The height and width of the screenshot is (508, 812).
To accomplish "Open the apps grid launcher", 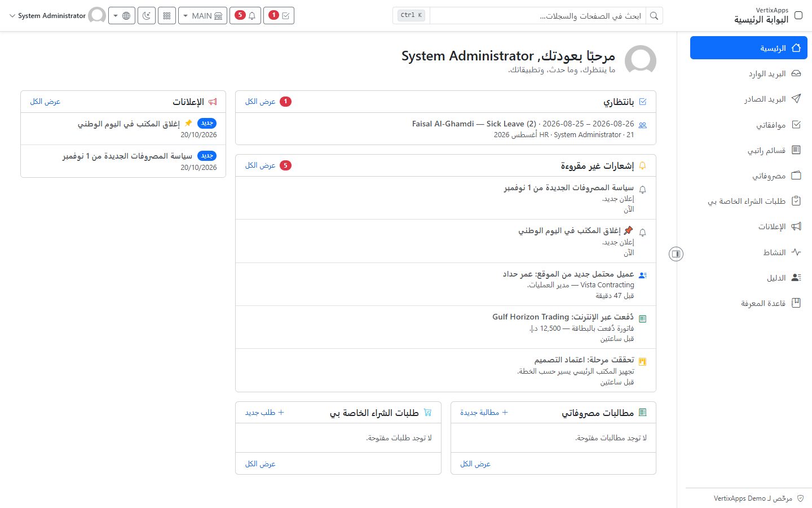I will 167,16.
